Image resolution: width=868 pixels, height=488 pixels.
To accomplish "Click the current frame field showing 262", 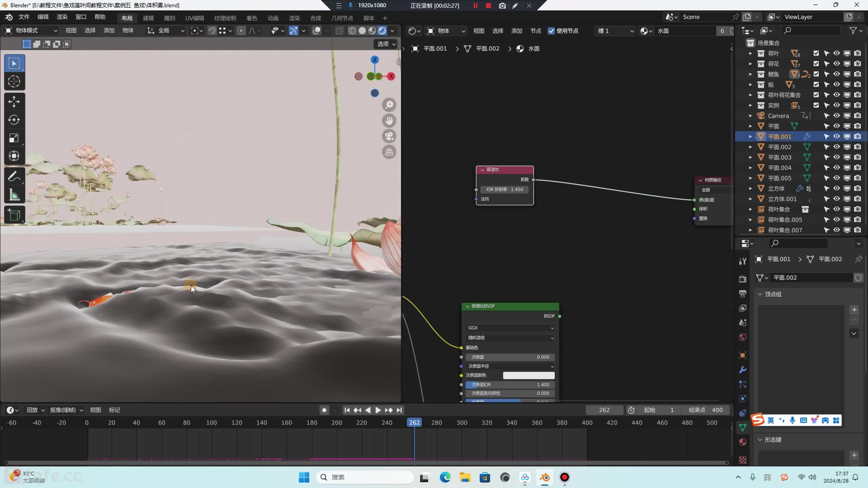I will click(x=604, y=410).
